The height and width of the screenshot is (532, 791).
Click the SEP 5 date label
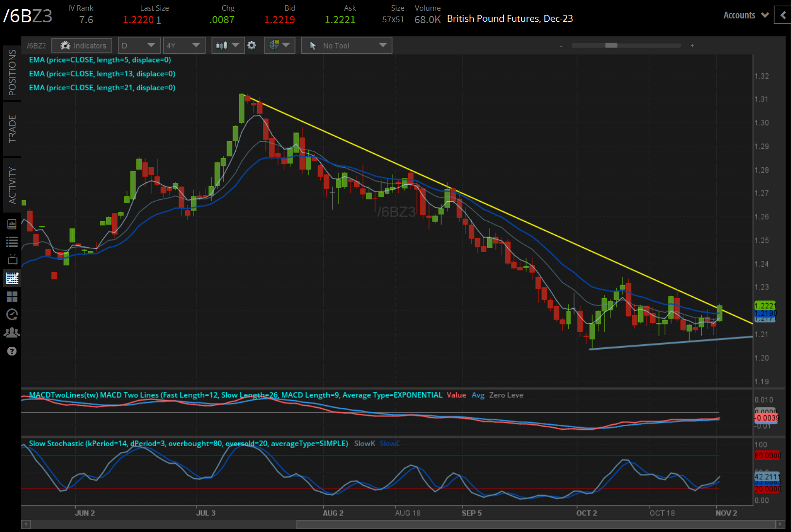click(472, 513)
